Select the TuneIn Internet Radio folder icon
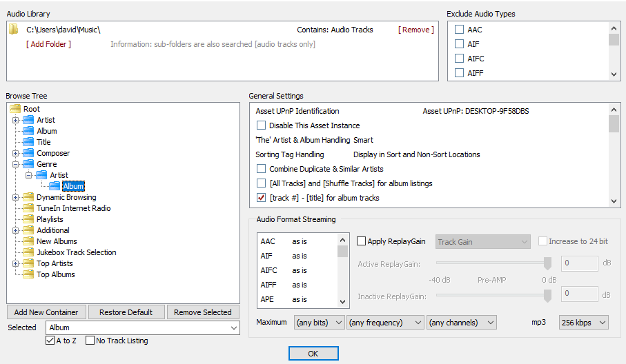This screenshot has height=364, width=626. click(28, 208)
